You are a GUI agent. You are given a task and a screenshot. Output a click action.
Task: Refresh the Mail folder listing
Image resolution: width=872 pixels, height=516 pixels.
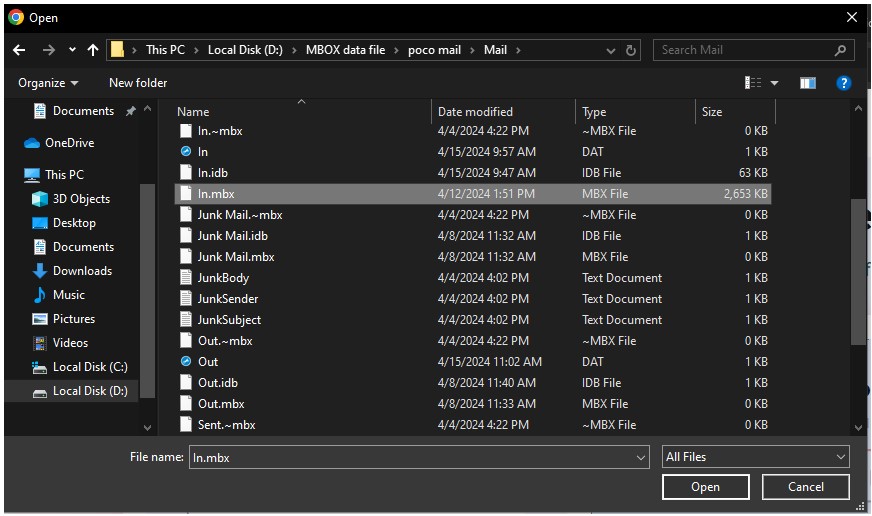pos(631,50)
